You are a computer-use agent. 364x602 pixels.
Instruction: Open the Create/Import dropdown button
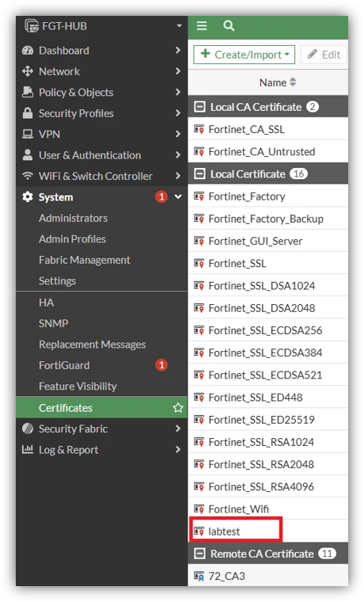pyautogui.click(x=244, y=55)
